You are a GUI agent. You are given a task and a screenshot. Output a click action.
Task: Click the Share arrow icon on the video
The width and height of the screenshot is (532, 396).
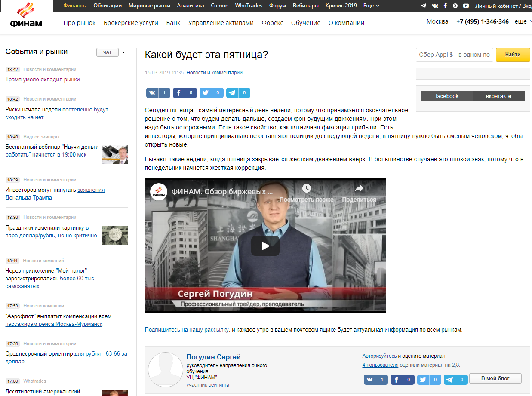coord(359,189)
